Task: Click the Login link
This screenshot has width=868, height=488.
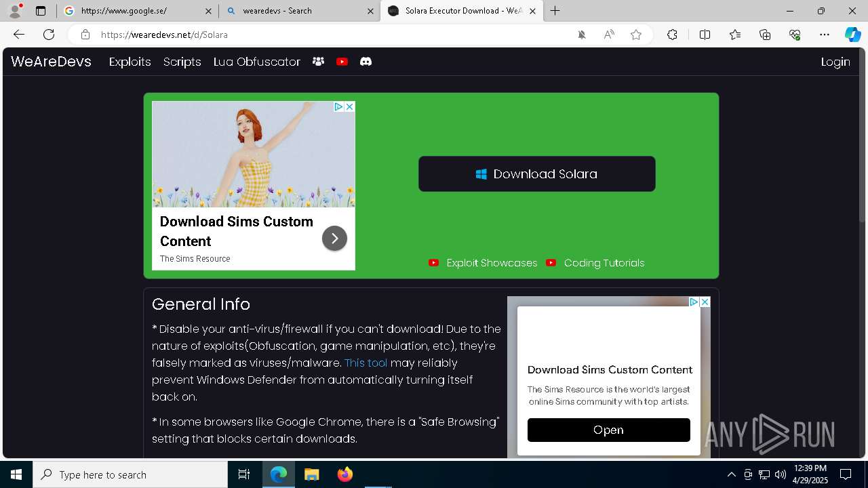Action: pyautogui.click(x=835, y=62)
